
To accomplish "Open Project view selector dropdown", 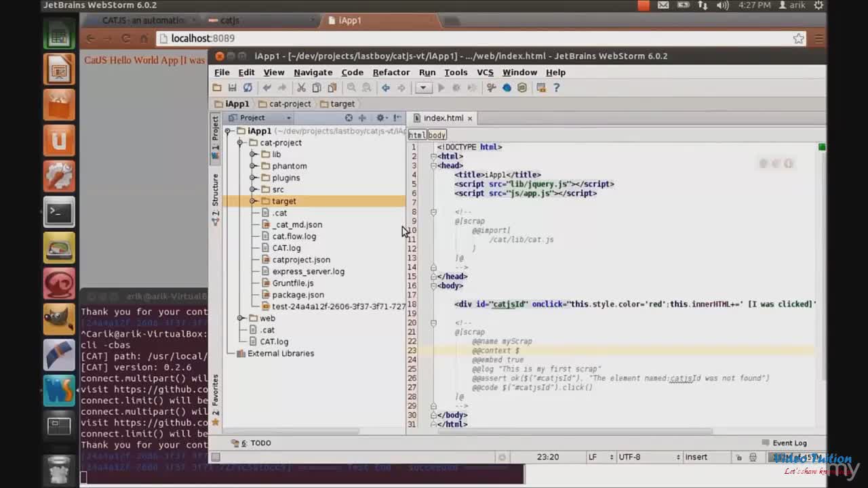I will coord(260,118).
